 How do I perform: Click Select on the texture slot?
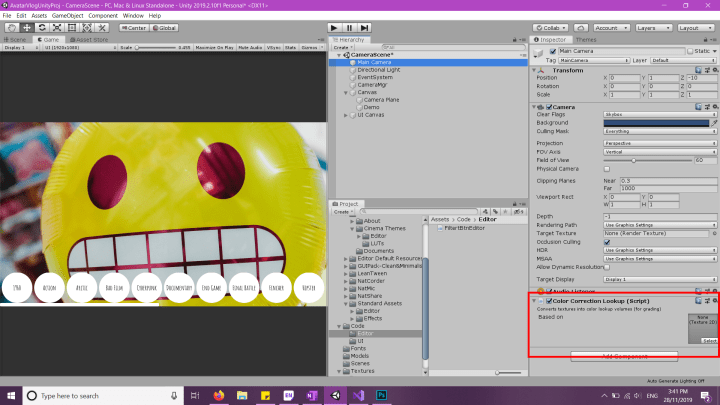tap(709, 341)
